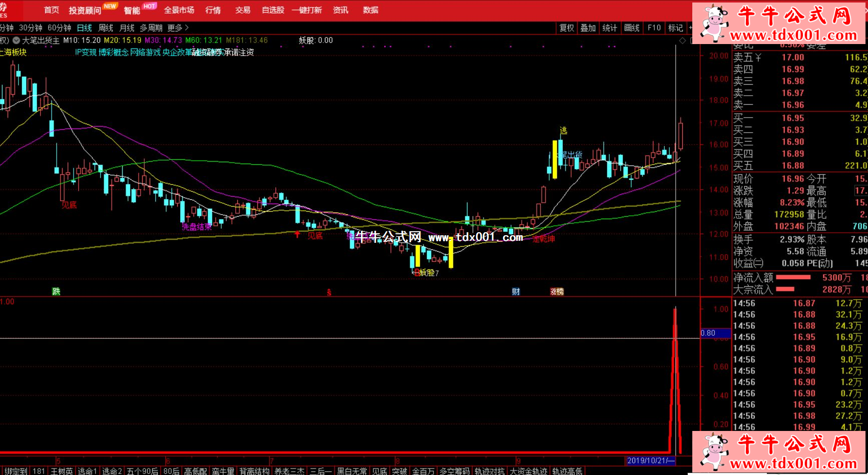Click the green 跌 marker on the chart
This screenshot has width=868, height=475.
pos(56,291)
